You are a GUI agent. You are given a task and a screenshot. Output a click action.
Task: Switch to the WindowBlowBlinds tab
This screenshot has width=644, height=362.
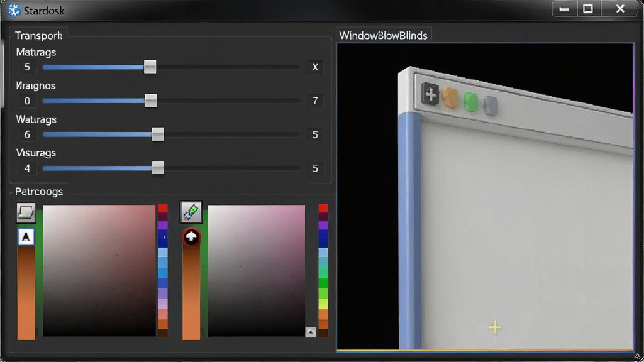click(x=383, y=36)
